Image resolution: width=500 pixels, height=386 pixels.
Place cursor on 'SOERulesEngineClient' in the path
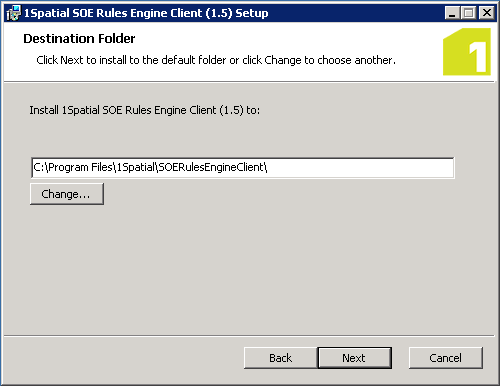211,167
